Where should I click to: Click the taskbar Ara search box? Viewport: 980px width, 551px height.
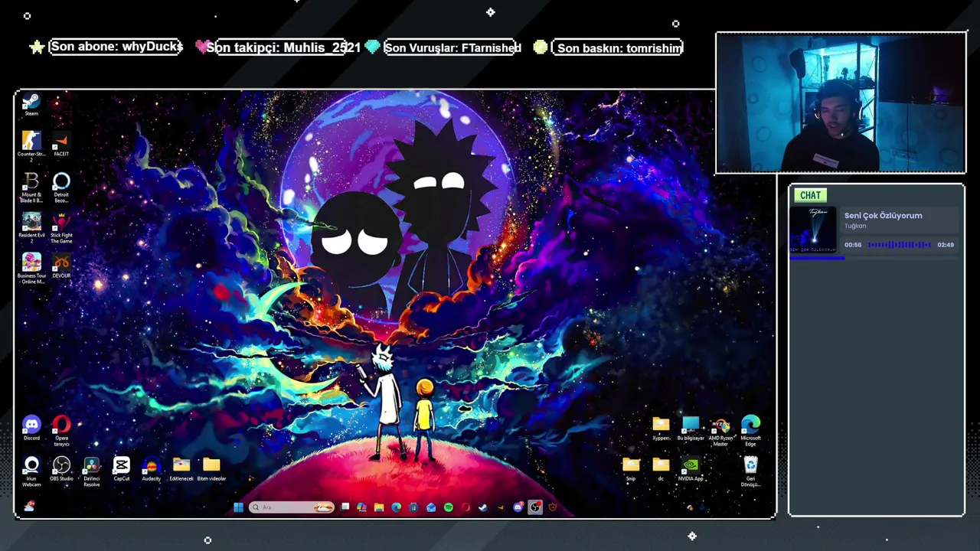coord(292,507)
